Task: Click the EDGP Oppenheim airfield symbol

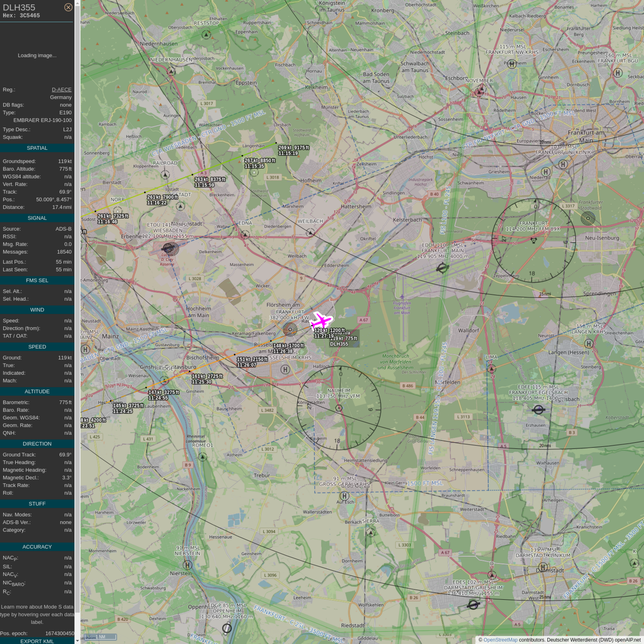Action: click(227, 628)
